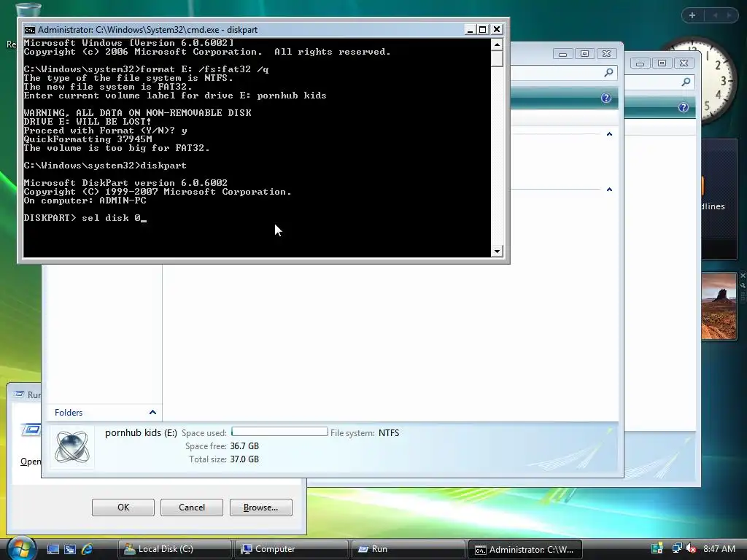The height and width of the screenshot is (560, 747).
Task: Click 'The volume is too big for FAT32.' line
Action: coord(117,148)
